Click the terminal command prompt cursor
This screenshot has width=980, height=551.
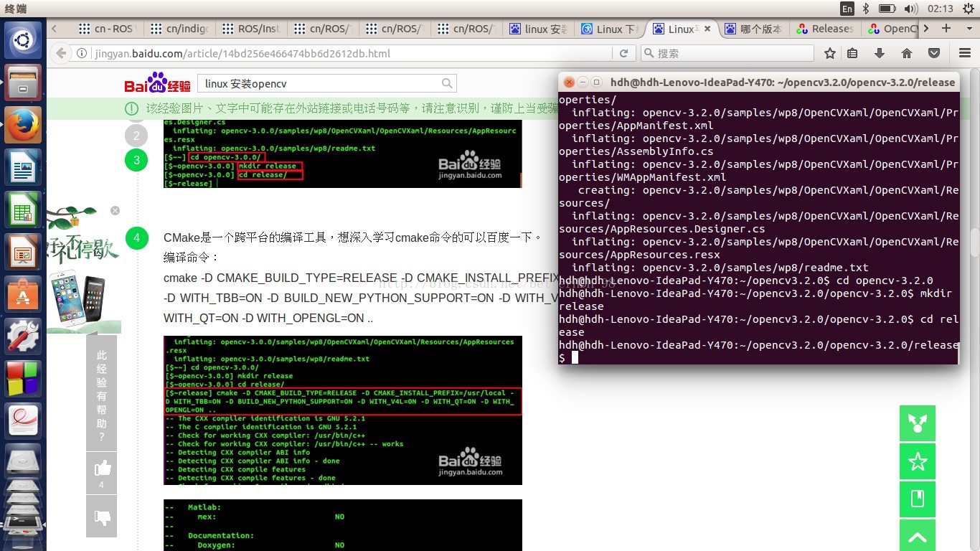coord(575,357)
